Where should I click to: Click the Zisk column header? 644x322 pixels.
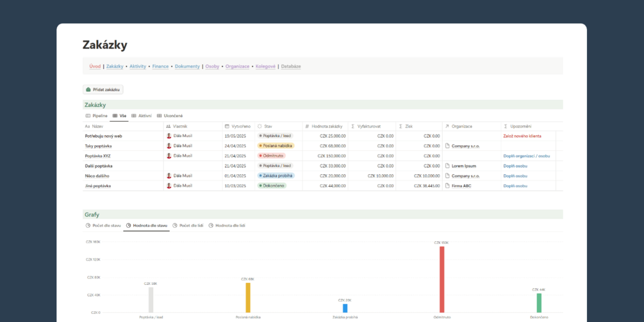pyautogui.click(x=419, y=126)
